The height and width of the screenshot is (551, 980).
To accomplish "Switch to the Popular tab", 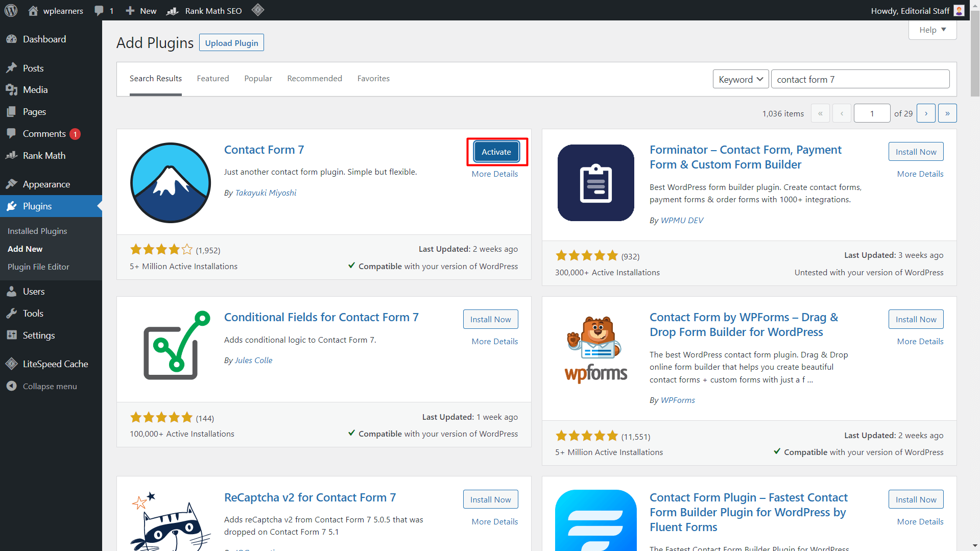I will pos(258,79).
